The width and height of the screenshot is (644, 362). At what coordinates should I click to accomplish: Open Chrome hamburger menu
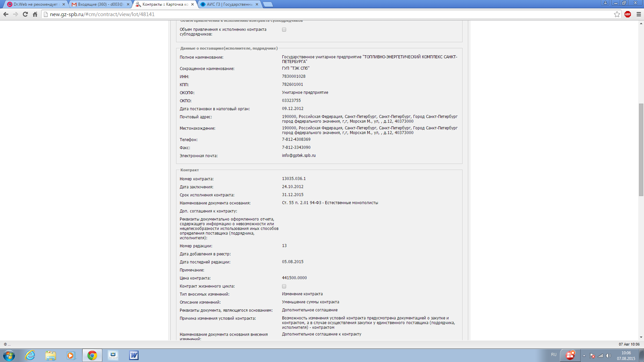tap(639, 14)
